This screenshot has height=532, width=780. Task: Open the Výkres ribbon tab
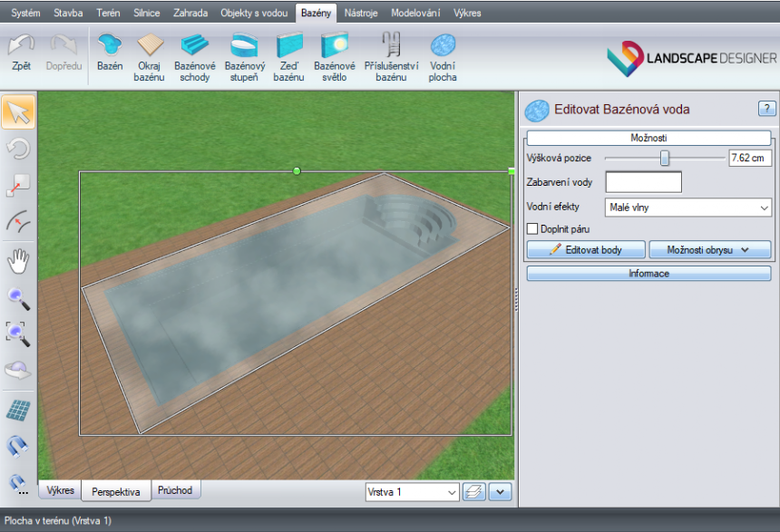[x=467, y=13]
